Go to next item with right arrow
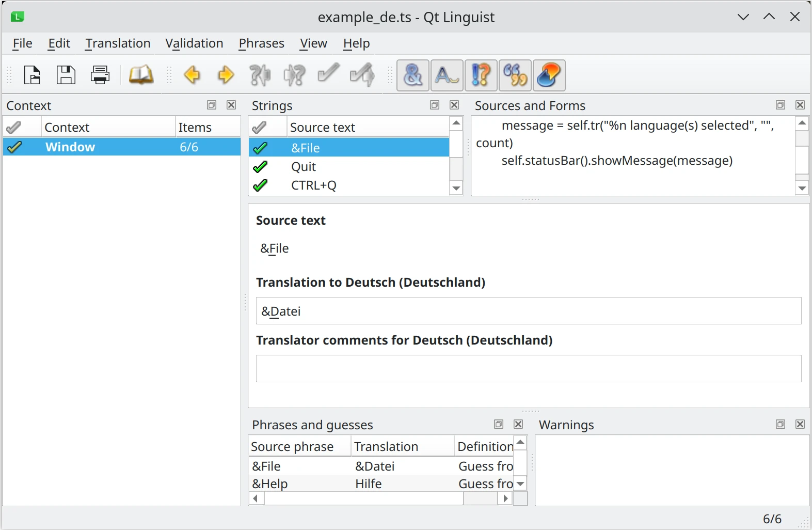 click(226, 75)
